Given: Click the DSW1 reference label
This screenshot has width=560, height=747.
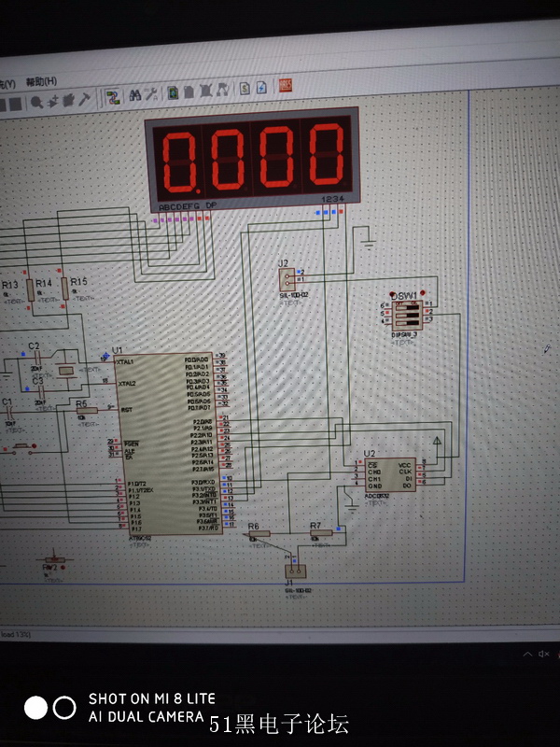Looking at the screenshot, I should tap(403, 296).
